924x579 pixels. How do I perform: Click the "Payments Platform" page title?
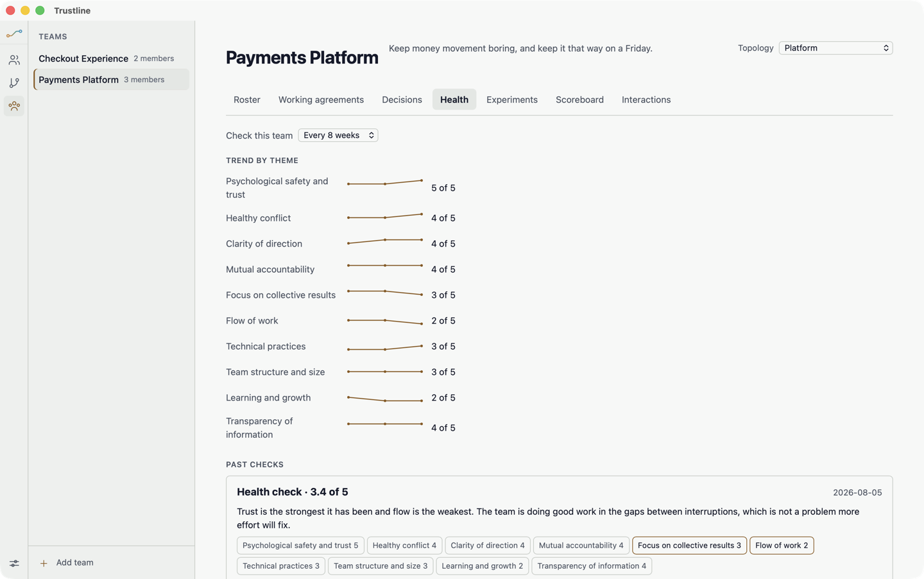[302, 58]
